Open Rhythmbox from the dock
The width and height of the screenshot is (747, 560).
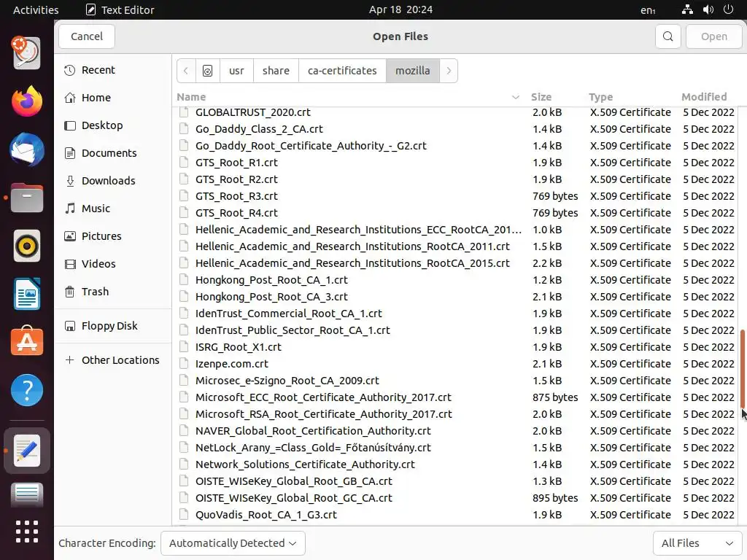point(27,246)
